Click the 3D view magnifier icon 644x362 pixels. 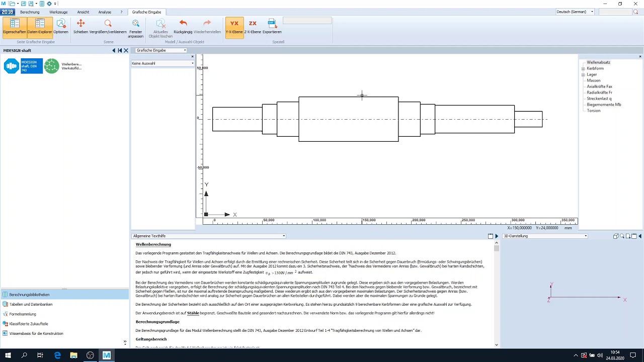[x=622, y=236]
